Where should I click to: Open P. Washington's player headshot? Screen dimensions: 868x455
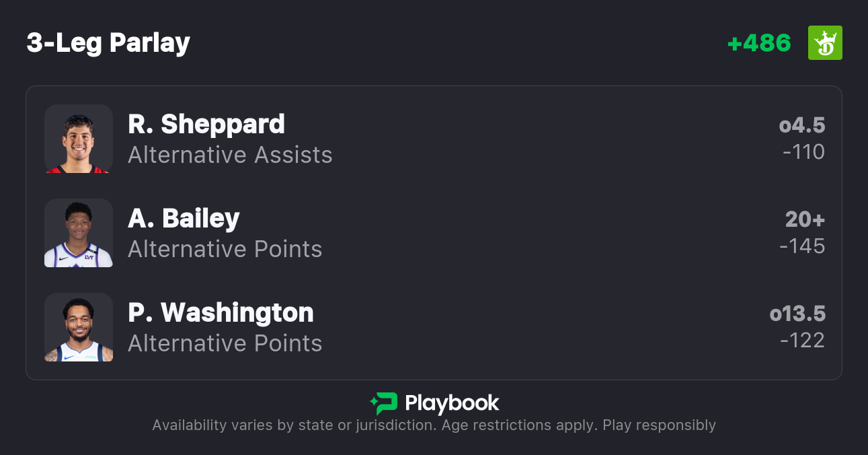pos(79,327)
